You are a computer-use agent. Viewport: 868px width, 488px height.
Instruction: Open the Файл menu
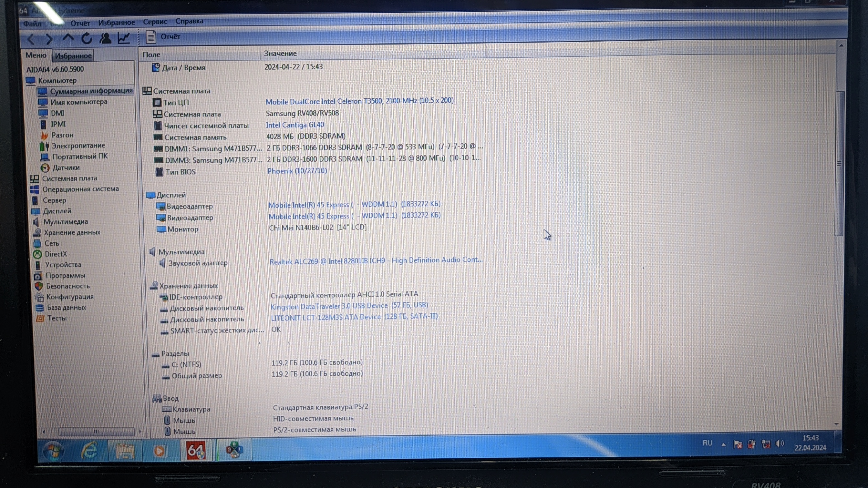click(x=32, y=24)
